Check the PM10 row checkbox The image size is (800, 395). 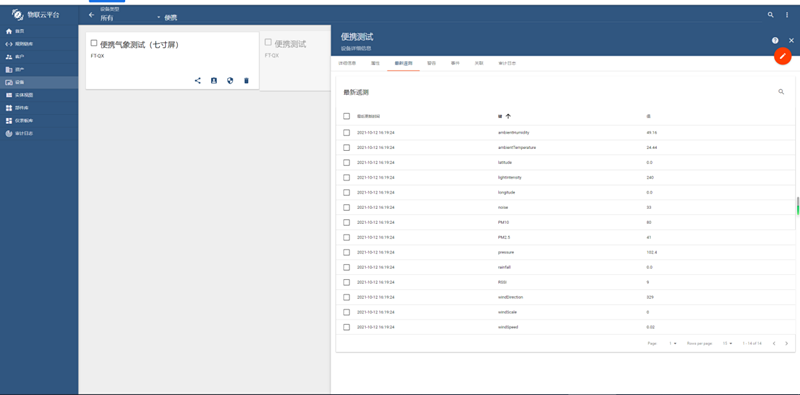(346, 223)
